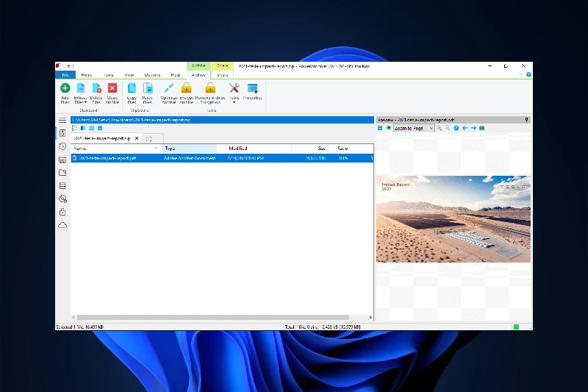The image size is (588, 392).
Task: Sort by the Name column header
Action: tap(116, 148)
